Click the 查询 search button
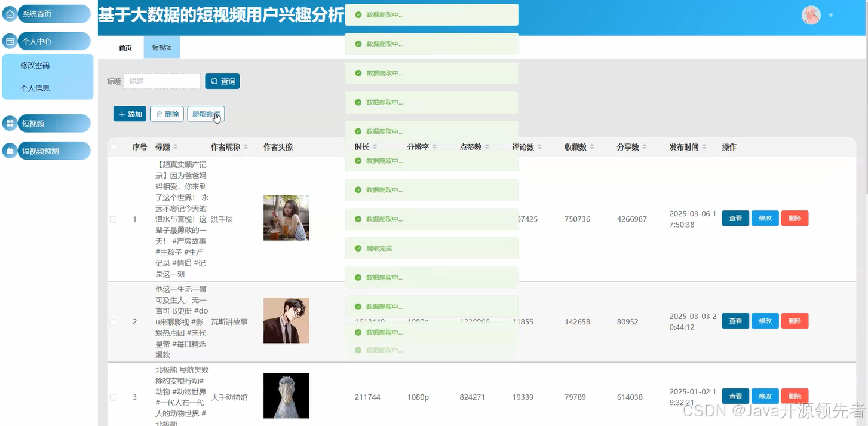The image size is (868, 426). [222, 81]
